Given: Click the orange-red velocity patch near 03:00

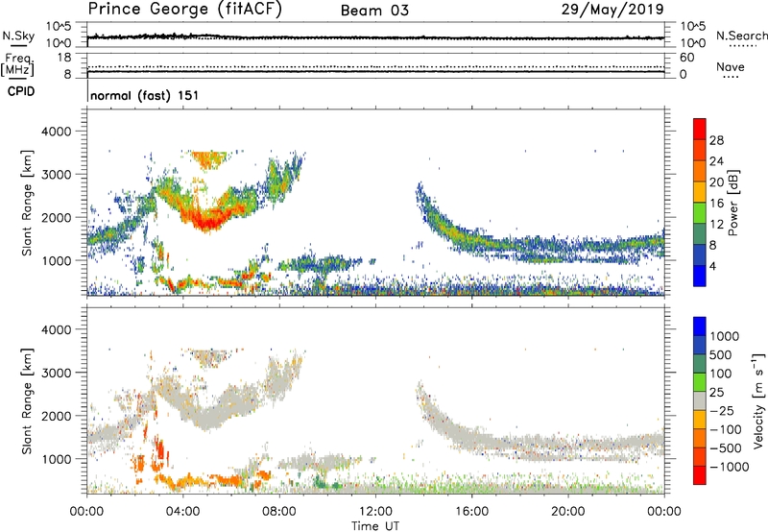Looking at the screenshot, I should [x=159, y=449].
